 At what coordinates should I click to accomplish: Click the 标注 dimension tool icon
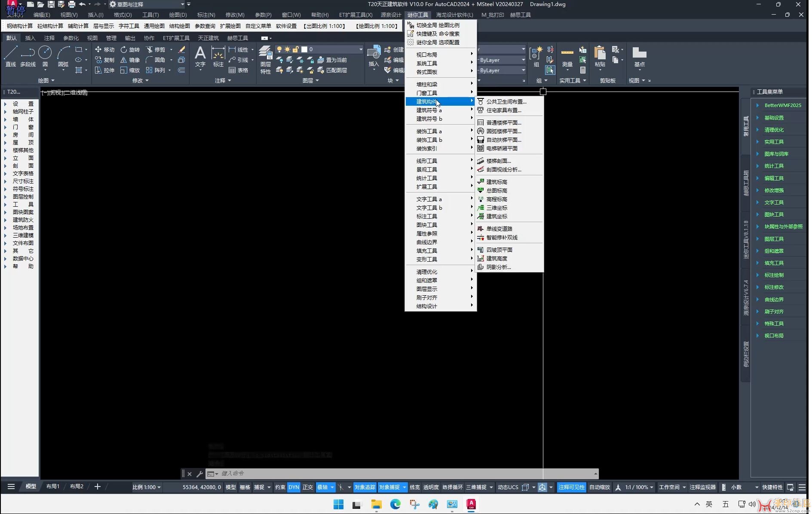click(218, 57)
